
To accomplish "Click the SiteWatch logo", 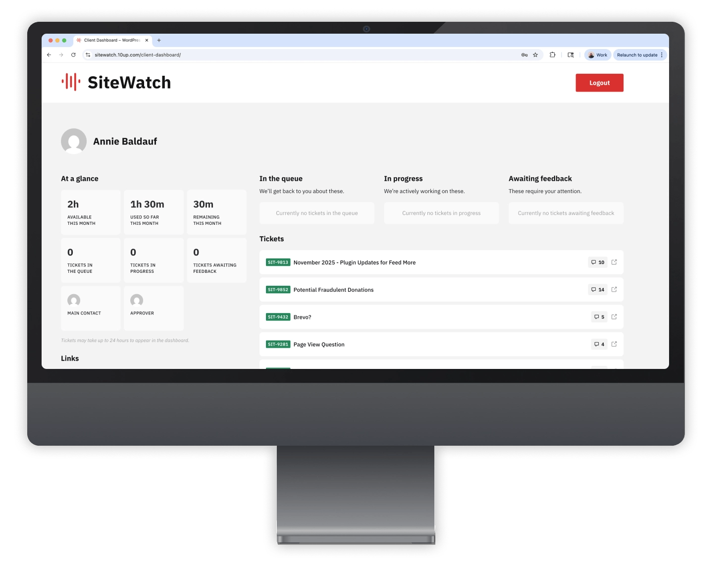I will [x=116, y=82].
